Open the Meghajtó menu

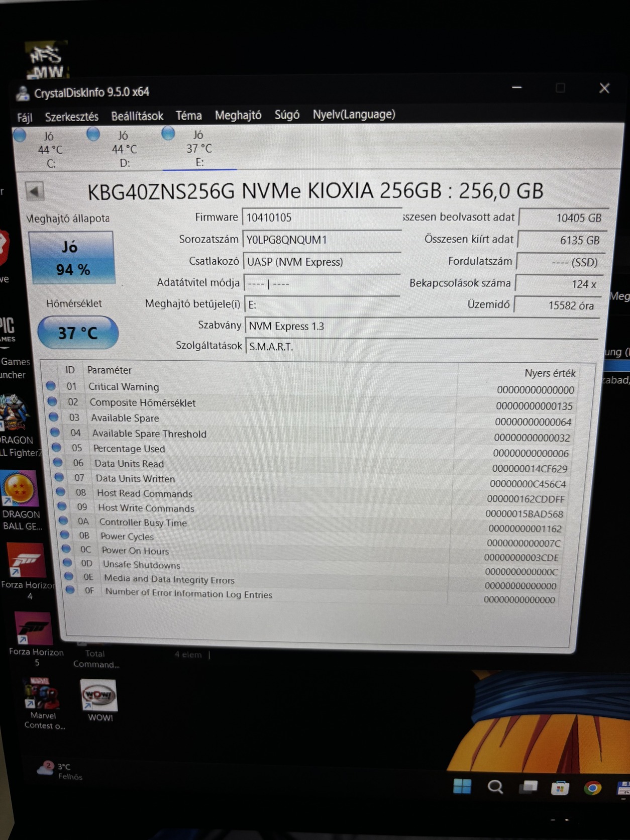coord(238,115)
